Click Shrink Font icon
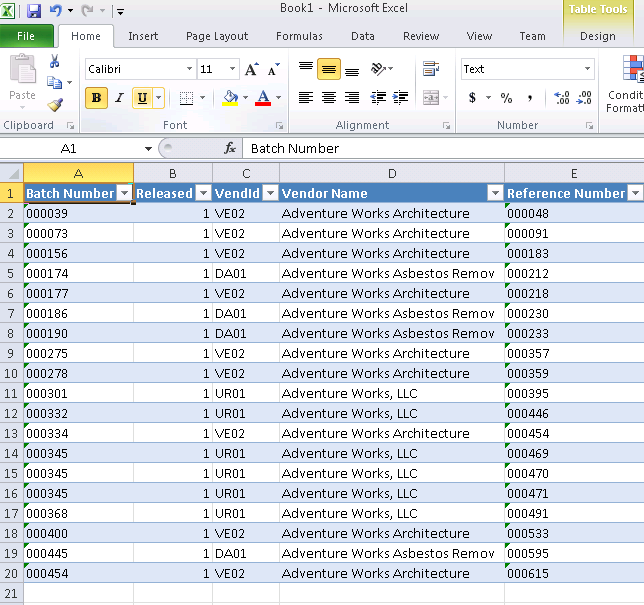This screenshot has width=644, height=605. [x=274, y=69]
